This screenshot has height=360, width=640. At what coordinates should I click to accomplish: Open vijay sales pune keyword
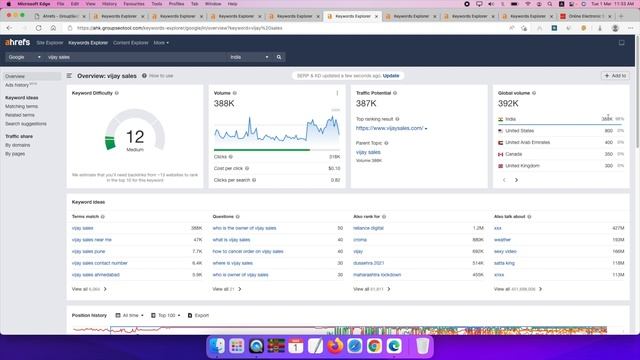click(89, 251)
